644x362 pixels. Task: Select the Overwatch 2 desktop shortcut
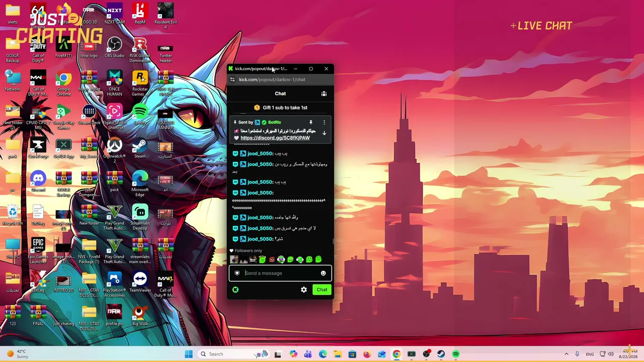pos(114,151)
